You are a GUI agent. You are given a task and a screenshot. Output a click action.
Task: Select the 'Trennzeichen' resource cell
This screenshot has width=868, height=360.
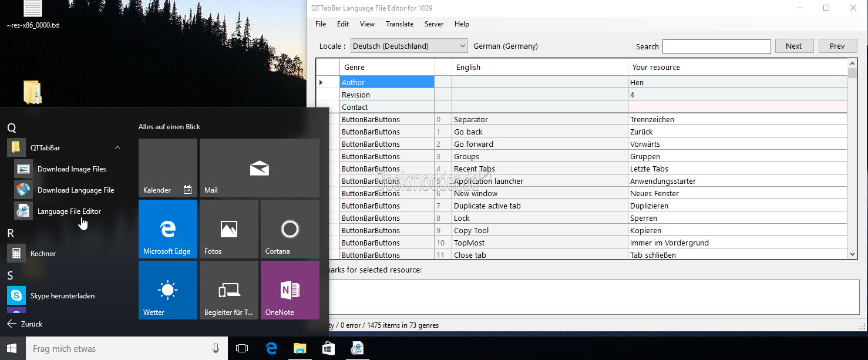[738, 119]
